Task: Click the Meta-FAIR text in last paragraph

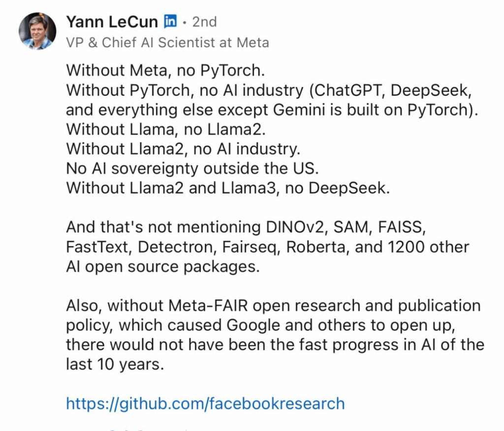Action: pos(208,305)
